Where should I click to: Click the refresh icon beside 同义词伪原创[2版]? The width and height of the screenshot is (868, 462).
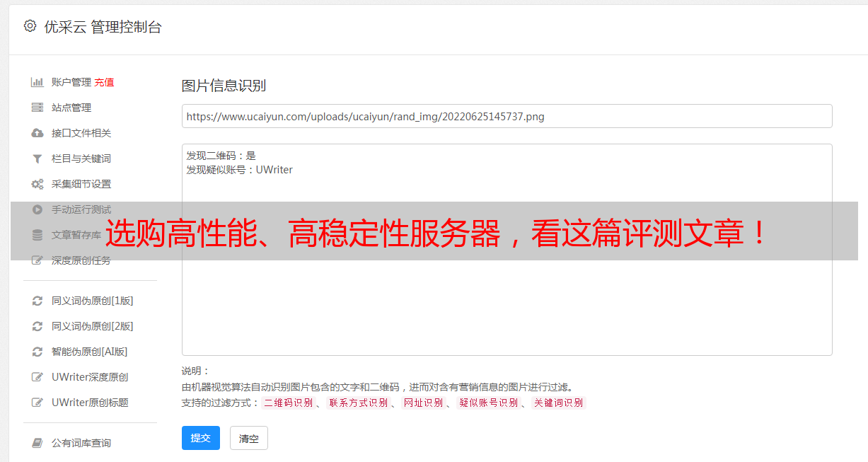coord(37,326)
